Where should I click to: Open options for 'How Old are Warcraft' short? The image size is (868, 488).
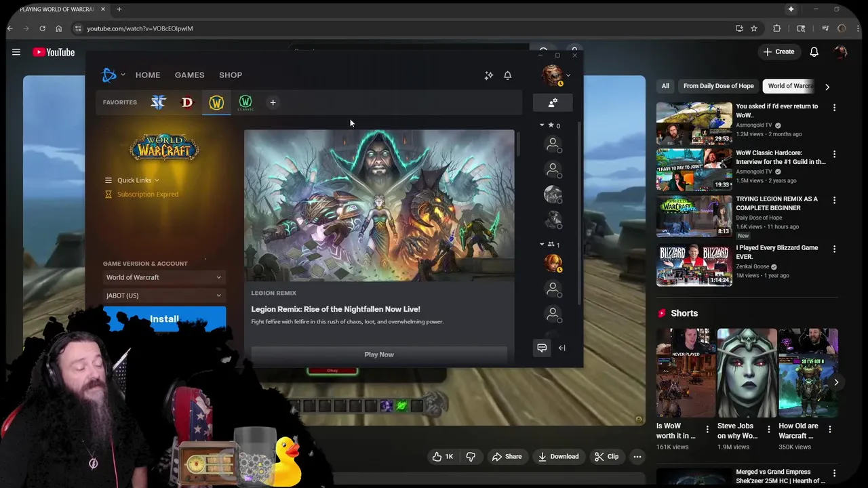829,429
